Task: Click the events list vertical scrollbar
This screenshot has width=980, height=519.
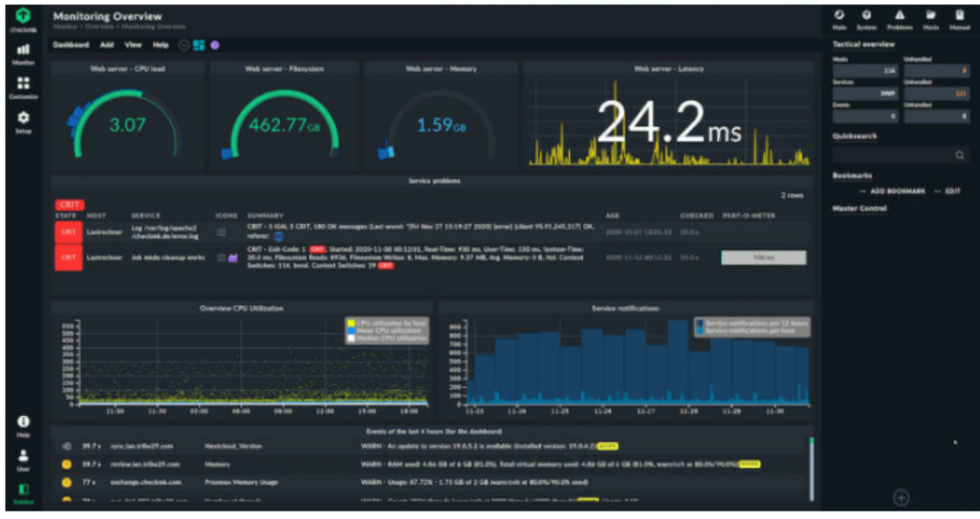Action: [811, 469]
